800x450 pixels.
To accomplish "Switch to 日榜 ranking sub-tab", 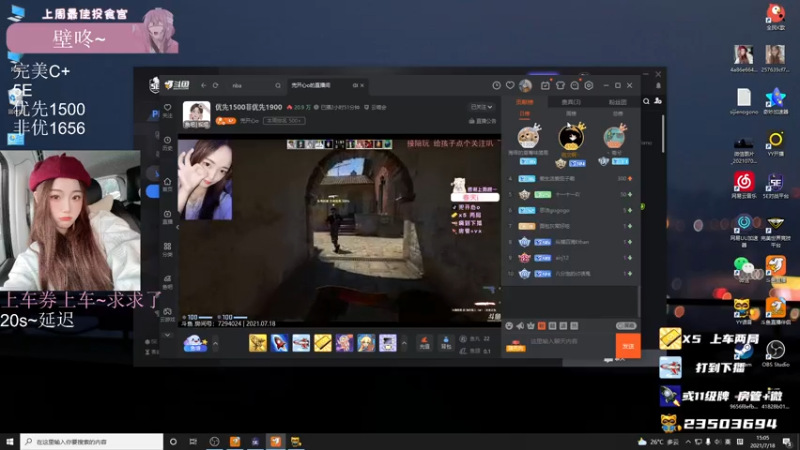I will 524,113.
